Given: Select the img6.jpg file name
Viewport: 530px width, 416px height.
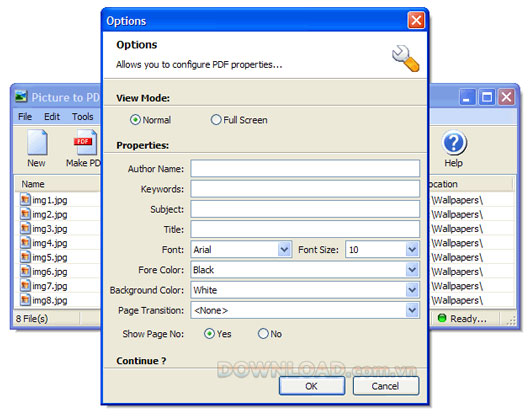Looking at the screenshot, I should pyautogui.click(x=50, y=272).
